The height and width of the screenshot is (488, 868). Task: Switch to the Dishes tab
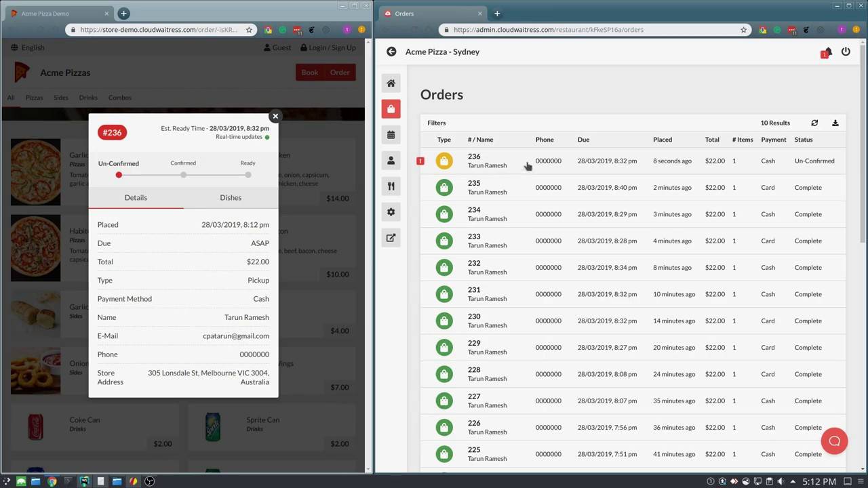231,197
